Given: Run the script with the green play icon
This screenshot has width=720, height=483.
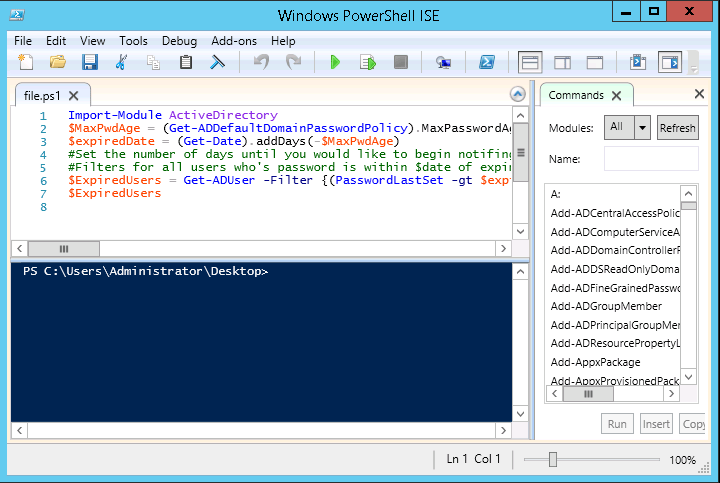Looking at the screenshot, I should coord(335,62).
